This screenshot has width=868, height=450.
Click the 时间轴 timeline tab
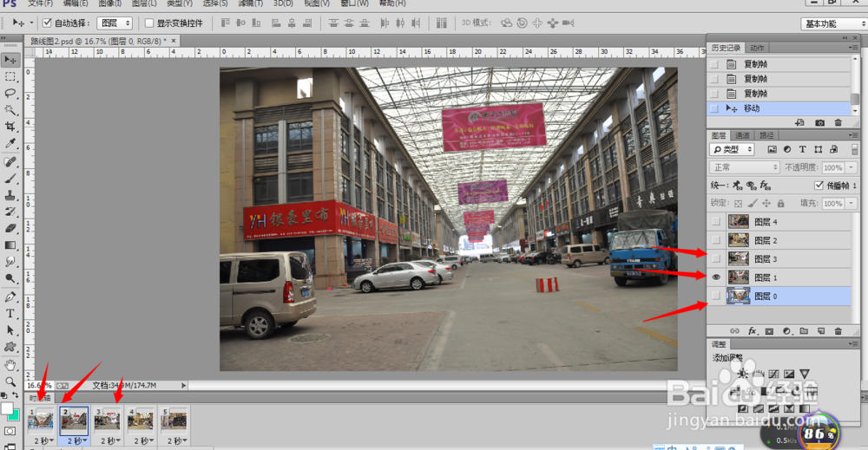[40, 397]
